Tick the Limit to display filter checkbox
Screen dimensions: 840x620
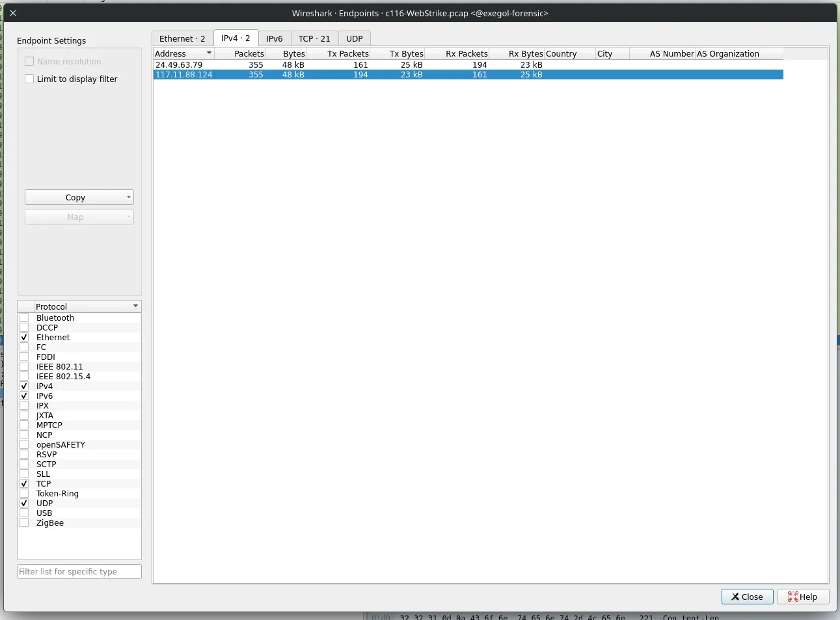click(29, 79)
